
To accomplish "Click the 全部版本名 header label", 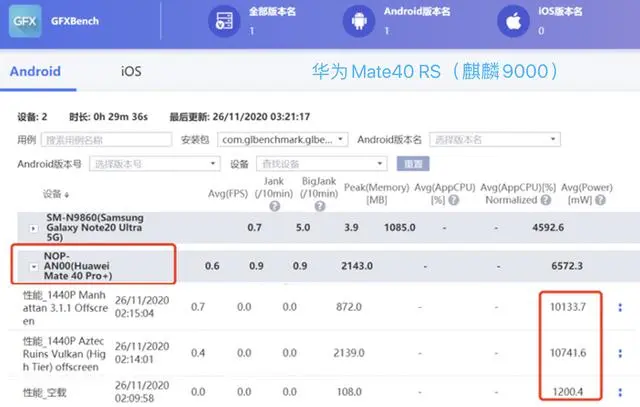I will click(272, 11).
